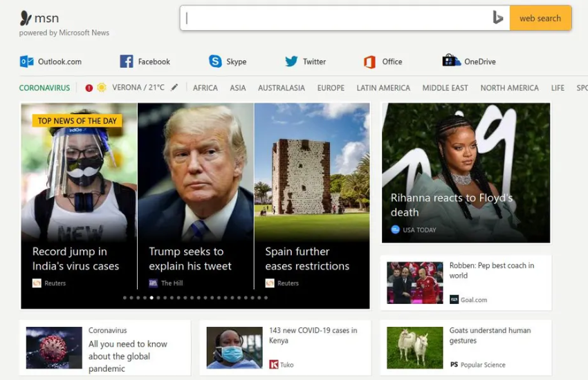Image resolution: width=588 pixels, height=380 pixels.
Task: Select the highlighted active carousel dot
Action: (x=151, y=298)
